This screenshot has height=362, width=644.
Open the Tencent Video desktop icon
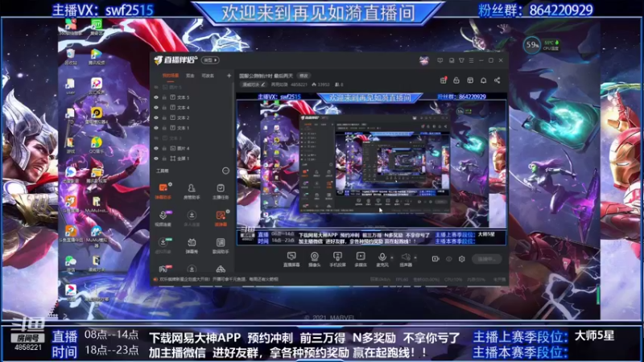(96, 57)
